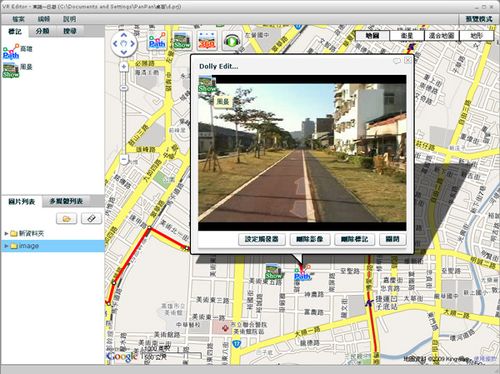Click the 設定攝影機 button in the dialog
This screenshot has height=374, width=500.
click(x=262, y=239)
